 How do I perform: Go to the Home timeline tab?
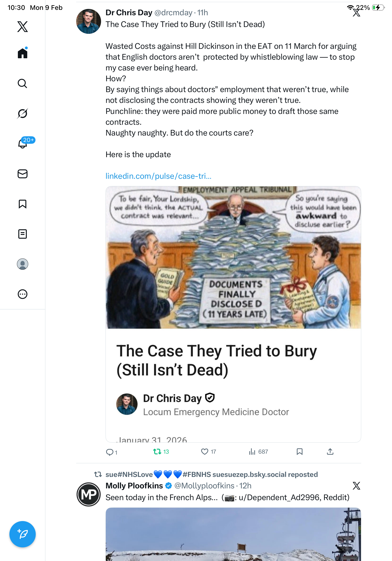coord(23,53)
